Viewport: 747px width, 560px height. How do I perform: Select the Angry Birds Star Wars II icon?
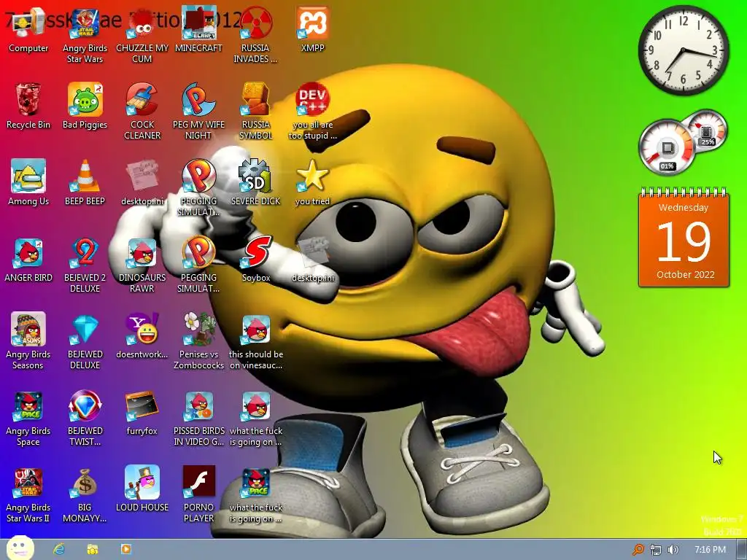tap(28, 495)
